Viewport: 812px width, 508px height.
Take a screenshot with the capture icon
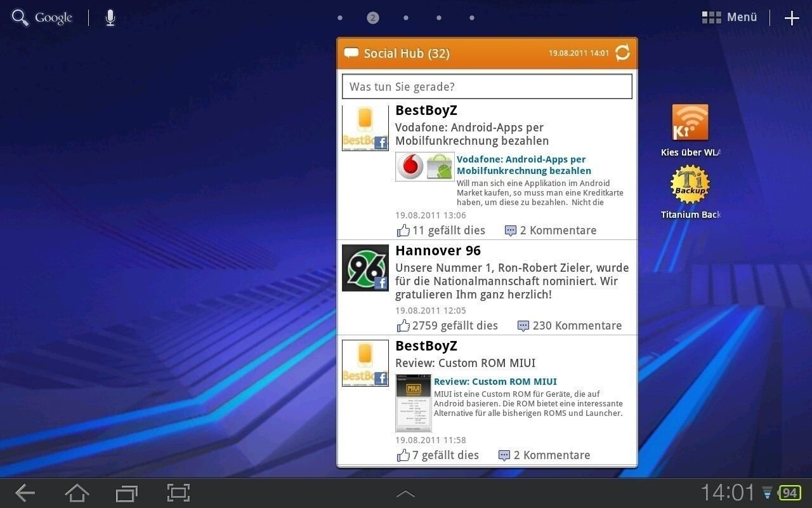pyautogui.click(x=179, y=493)
